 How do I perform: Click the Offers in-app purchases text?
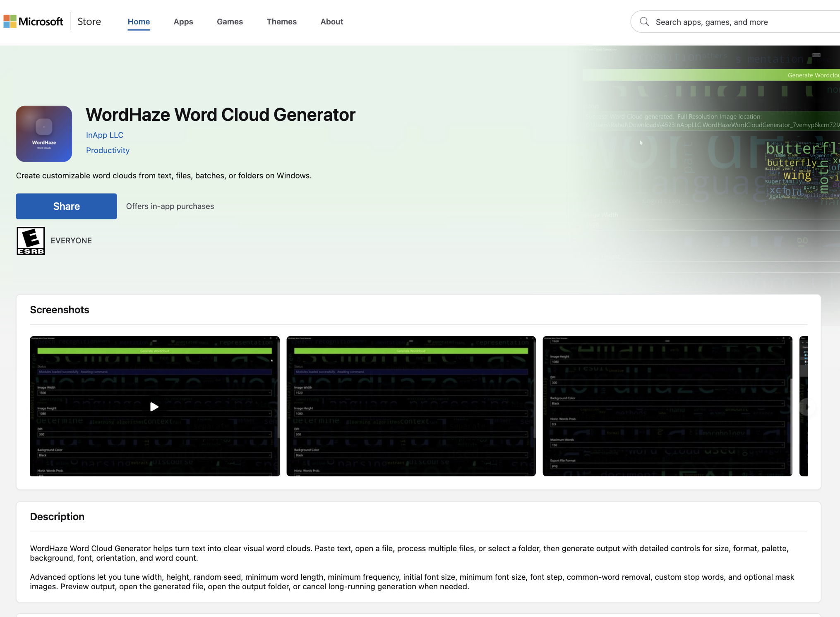(170, 206)
